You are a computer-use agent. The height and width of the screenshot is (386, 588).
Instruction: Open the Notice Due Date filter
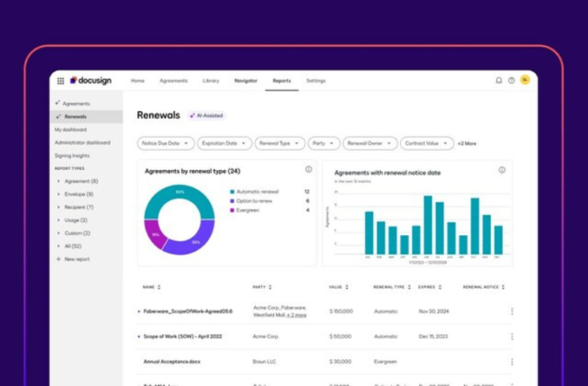point(166,144)
